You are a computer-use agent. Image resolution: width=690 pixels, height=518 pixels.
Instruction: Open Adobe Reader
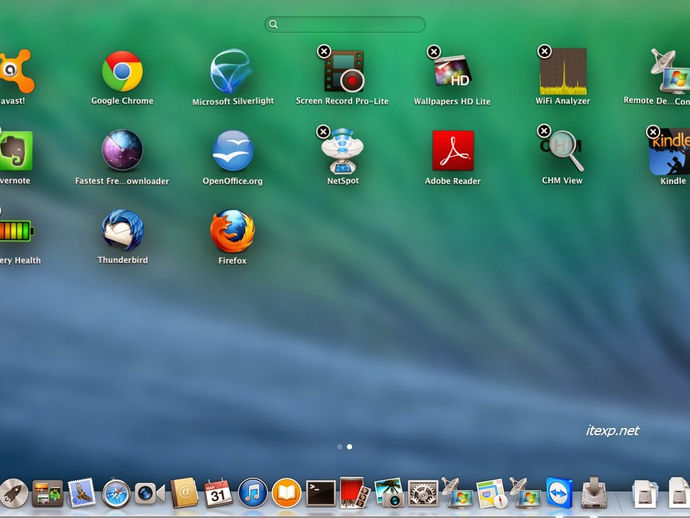click(x=453, y=151)
